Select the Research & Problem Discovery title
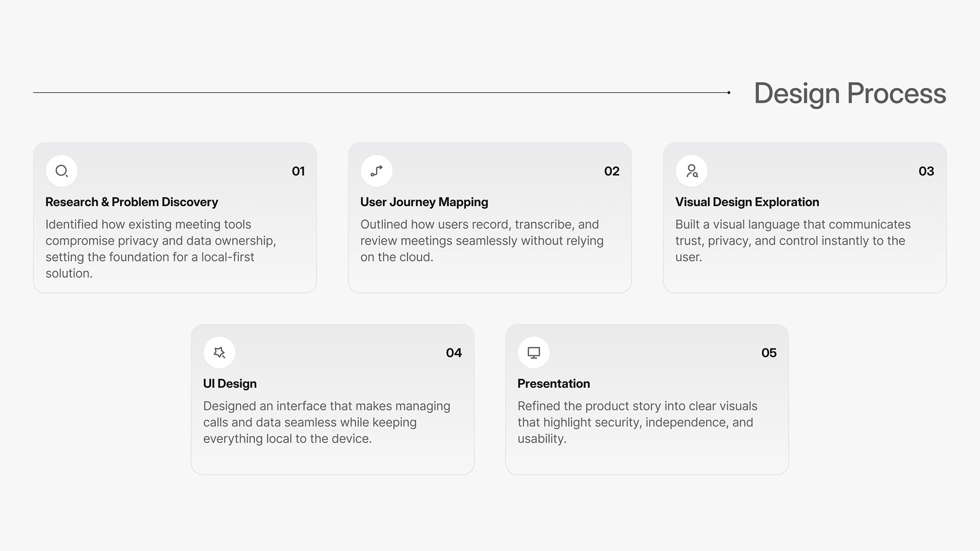The height and width of the screenshot is (551, 980). click(132, 202)
